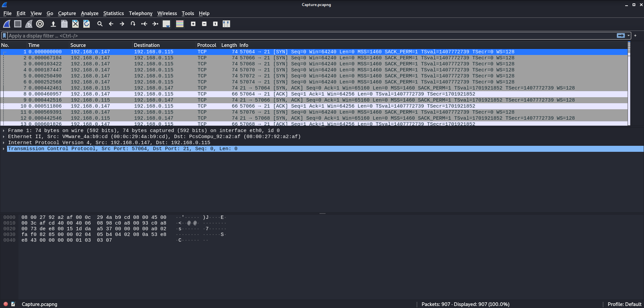Toggle packet list colorization
Viewport: 644px width, 308px height.
[180, 24]
